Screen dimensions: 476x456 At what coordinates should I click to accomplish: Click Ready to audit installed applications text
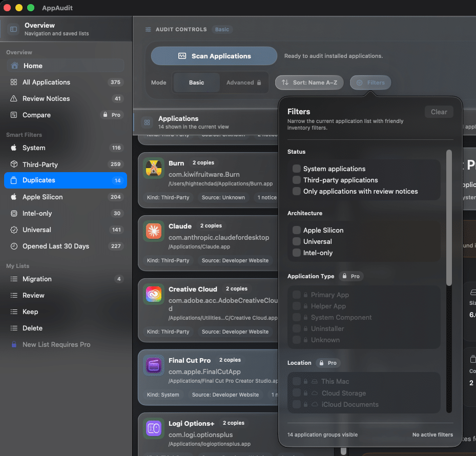tap(334, 56)
